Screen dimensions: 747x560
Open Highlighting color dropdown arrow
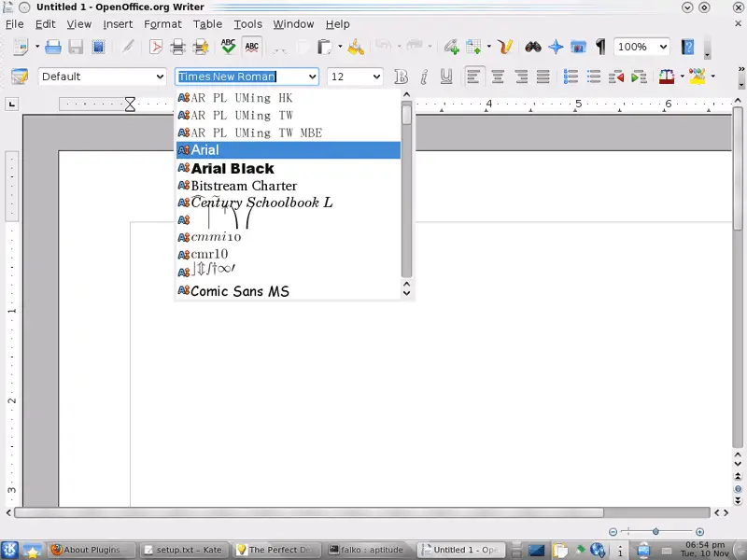tap(712, 77)
